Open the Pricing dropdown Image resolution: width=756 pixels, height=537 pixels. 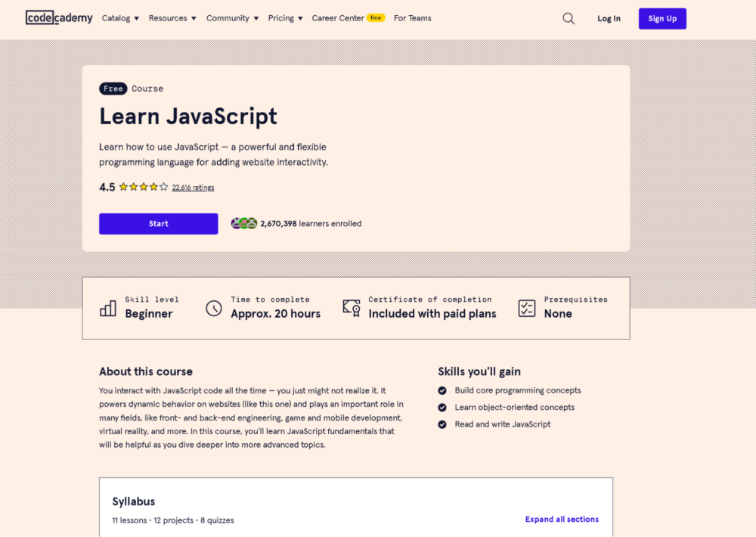click(x=285, y=17)
